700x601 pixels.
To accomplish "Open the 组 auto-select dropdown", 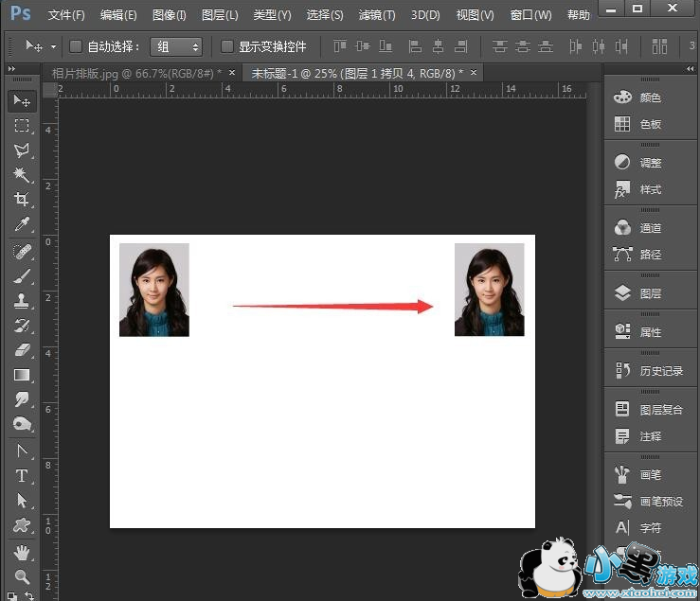I will (176, 46).
